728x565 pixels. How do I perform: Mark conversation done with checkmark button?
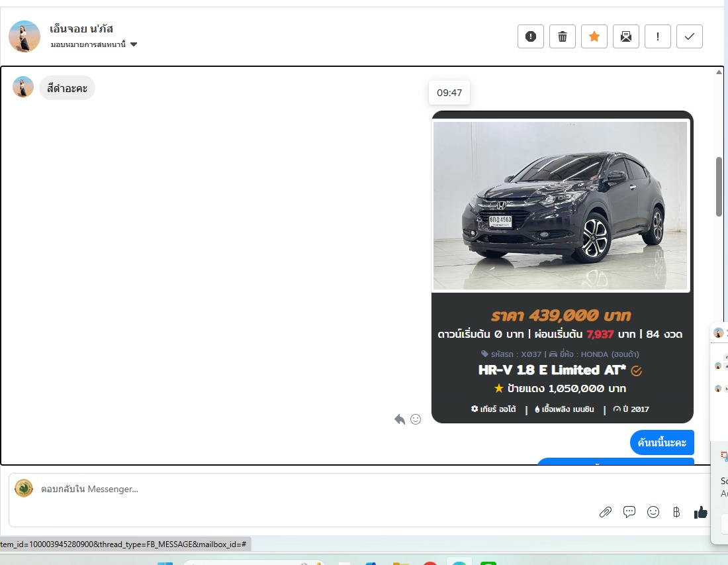click(689, 36)
